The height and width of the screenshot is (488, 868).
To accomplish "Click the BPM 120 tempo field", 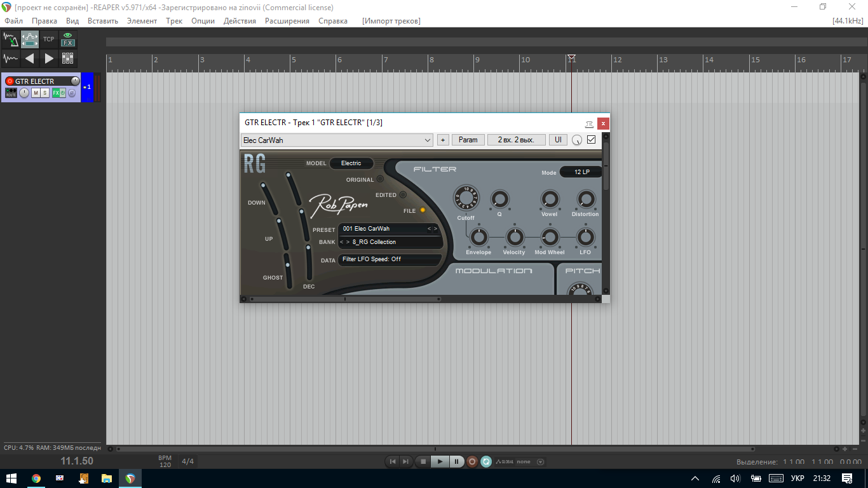I will [x=165, y=461].
